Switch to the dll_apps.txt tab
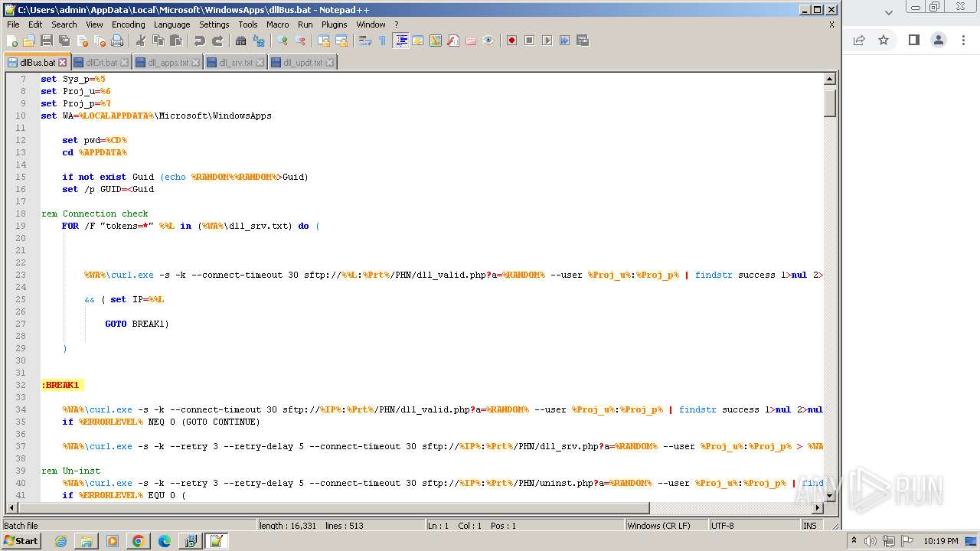This screenshot has height=551, width=980. coord(168,63)
